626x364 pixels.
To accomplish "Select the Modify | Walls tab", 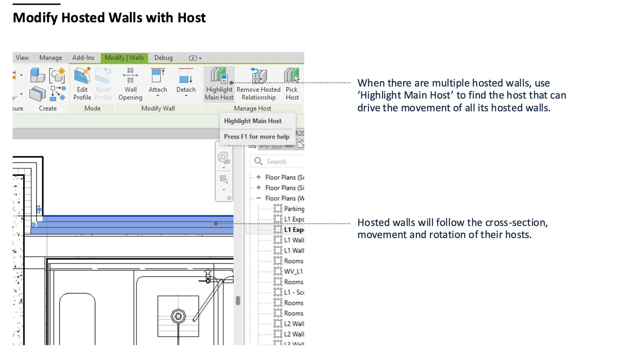I will [x=124, y=58].
